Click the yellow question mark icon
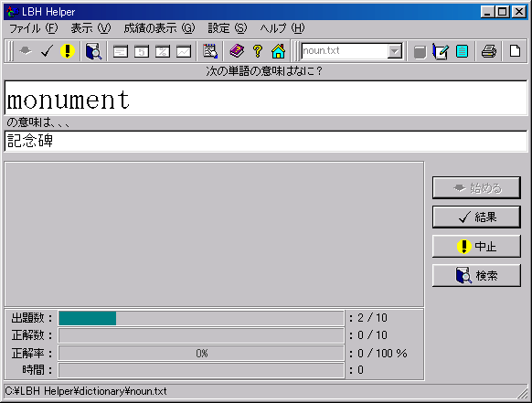The image size is (532, 403). (x=258, y=51)
